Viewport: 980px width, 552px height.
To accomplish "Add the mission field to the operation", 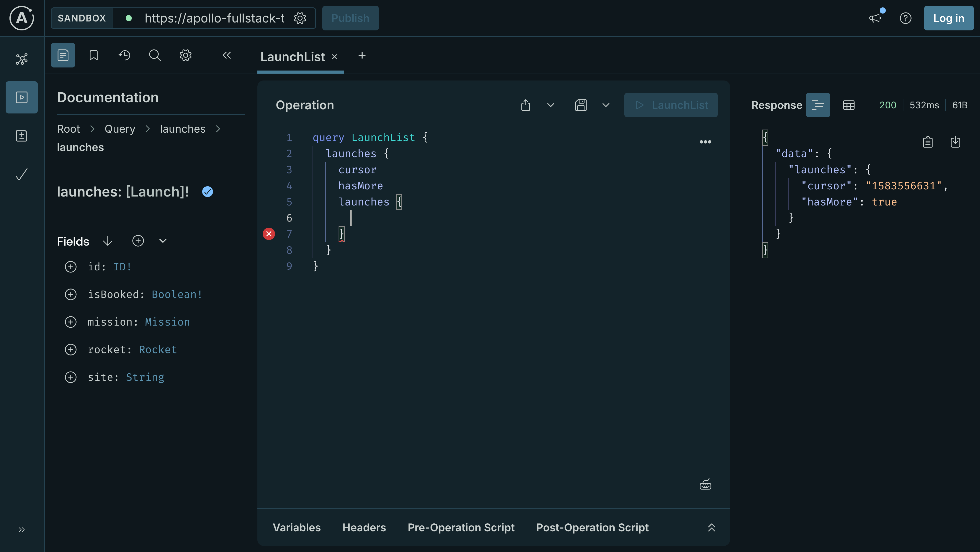I will click(x=71, y=322).
